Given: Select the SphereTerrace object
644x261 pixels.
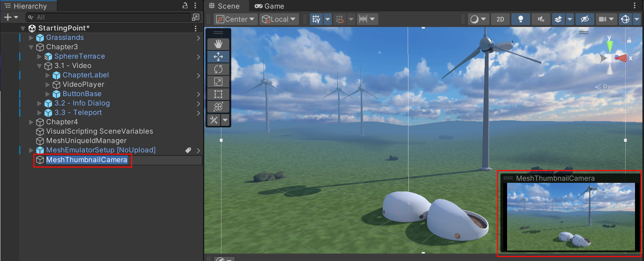Looking at the screenshot, I should click(79, 56).
